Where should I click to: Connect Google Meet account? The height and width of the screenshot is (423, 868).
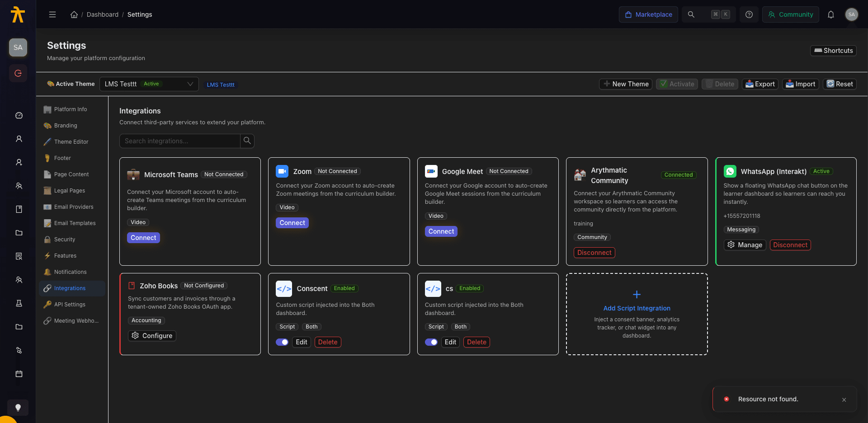click(441, 231)
